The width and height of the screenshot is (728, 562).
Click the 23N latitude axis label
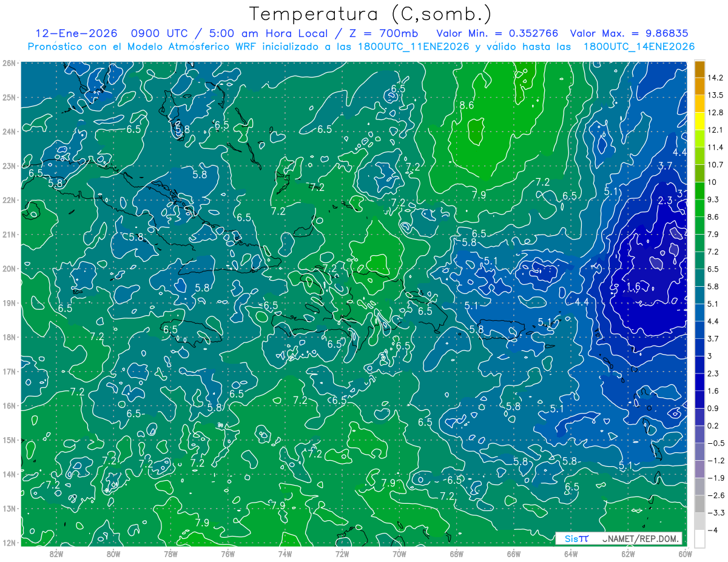click(10, 166)
